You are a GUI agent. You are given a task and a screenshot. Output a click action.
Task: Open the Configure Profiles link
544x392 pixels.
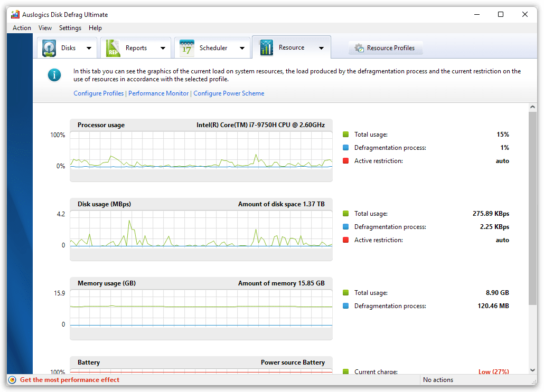[99, 93]
